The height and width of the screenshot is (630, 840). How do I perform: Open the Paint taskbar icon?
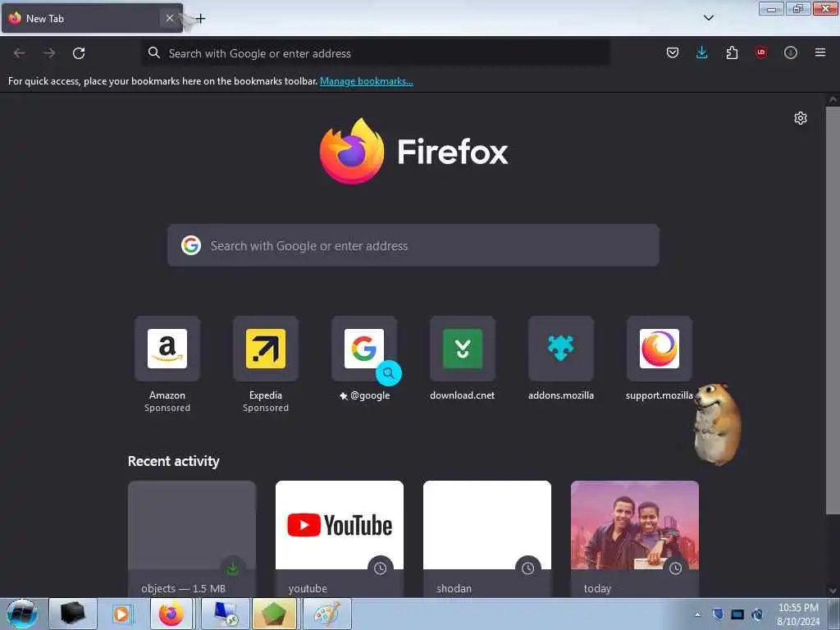(x=327, y=614)
